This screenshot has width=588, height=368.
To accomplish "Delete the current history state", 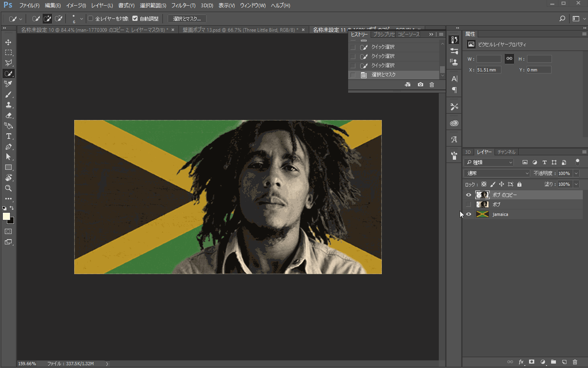I will tap(432, 85).
